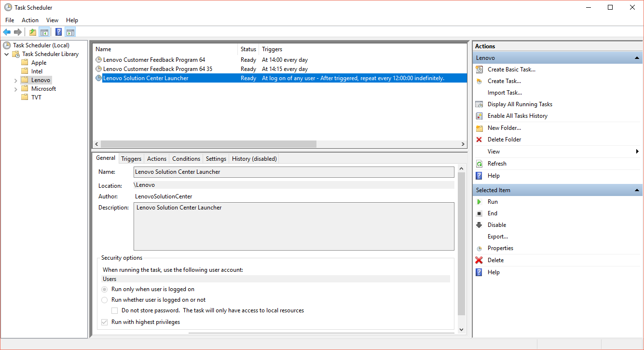Collapse the Selected Item actions section
Image resolution: width=644 pixels, height=350 pixels.
(x=637, y=190)
